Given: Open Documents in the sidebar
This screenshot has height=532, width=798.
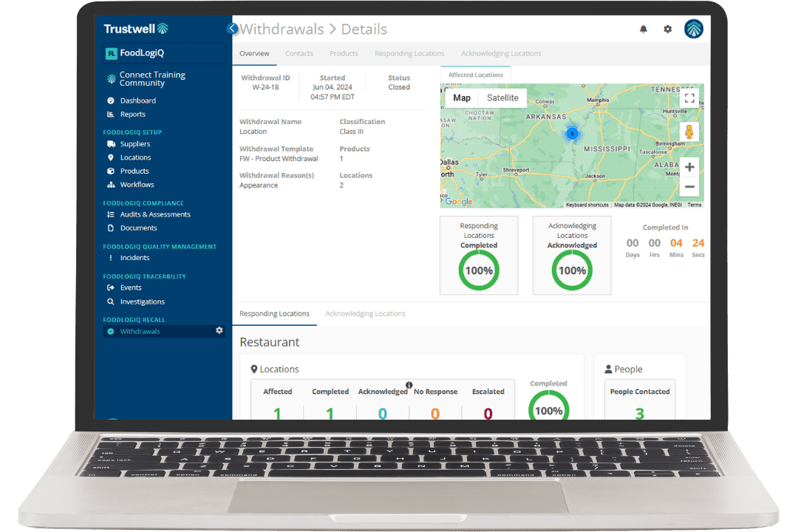Looking at the screenshot, I should [138, 228].
